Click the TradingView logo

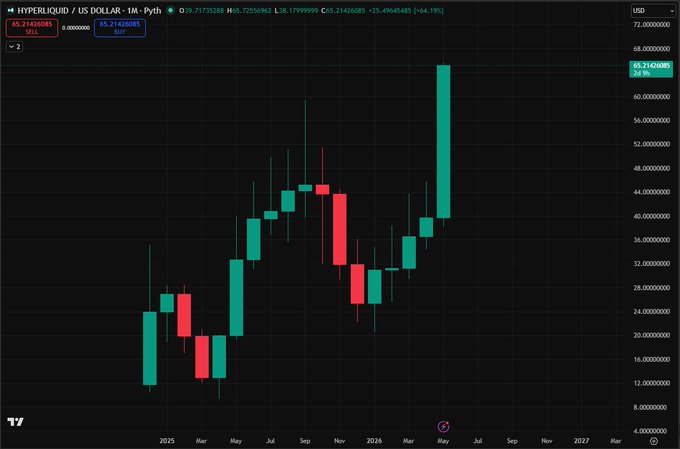click(16, 421)
